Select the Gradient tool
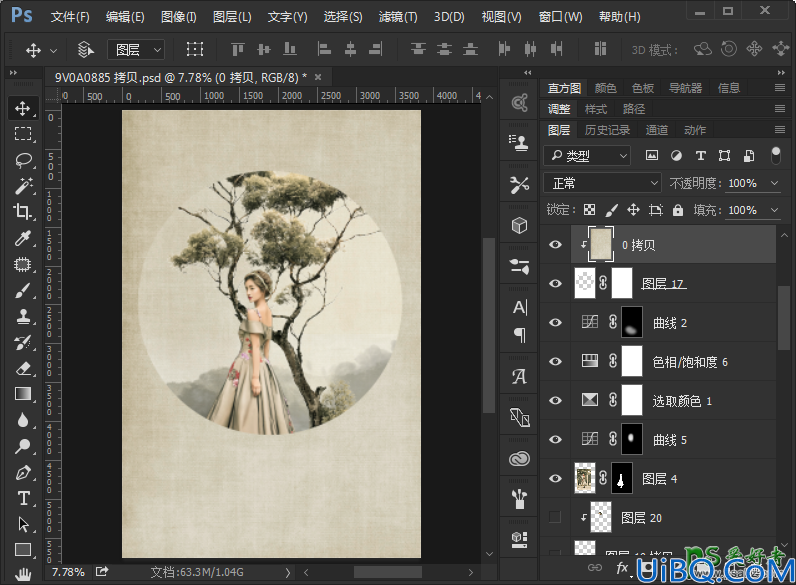Screen dimensions: 796x585 click(22, 394)
